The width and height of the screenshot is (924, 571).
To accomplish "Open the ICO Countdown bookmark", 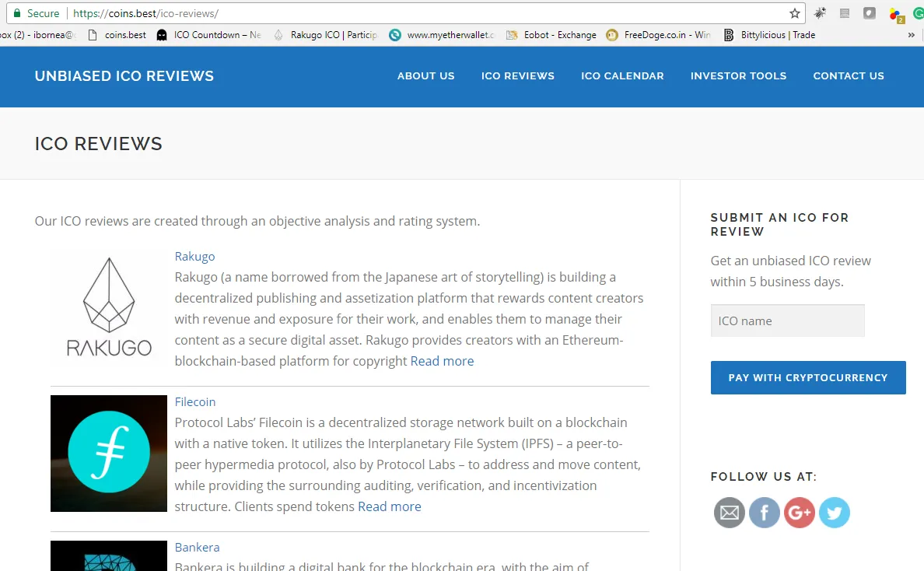I will click(x=209, y=35).
